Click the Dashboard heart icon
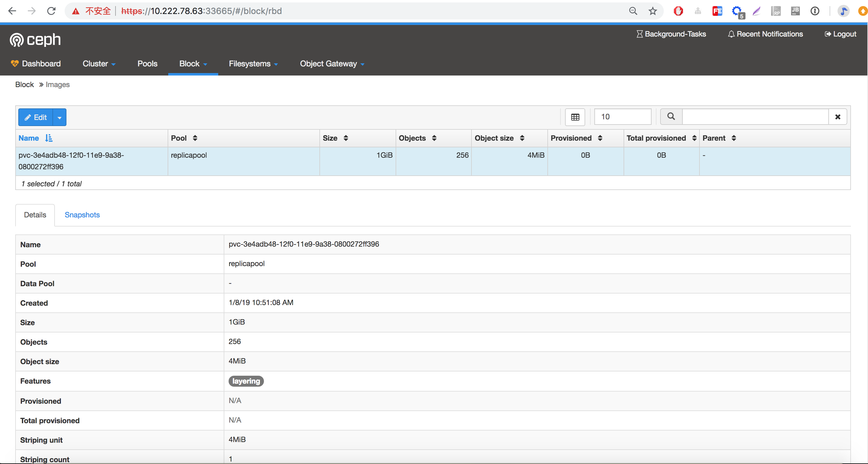 click(15, 63)
